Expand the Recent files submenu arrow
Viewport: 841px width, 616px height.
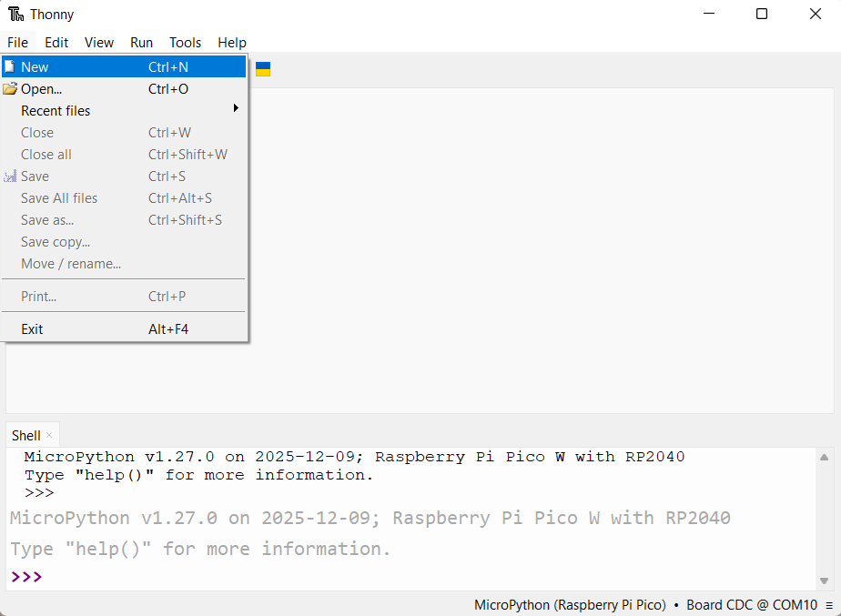(236, 108)
